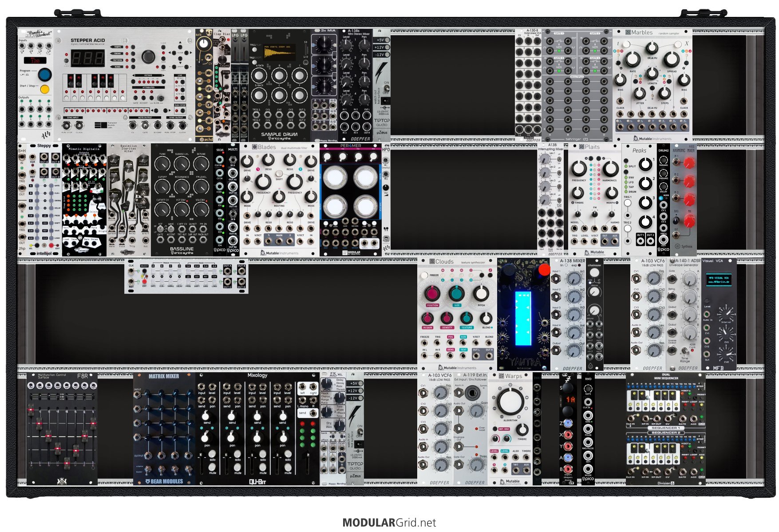The image size is (779, 532).
Task: Click Frq knob on A-103 VCF6 beside ADSR
Action: click(x=654, y=278)
